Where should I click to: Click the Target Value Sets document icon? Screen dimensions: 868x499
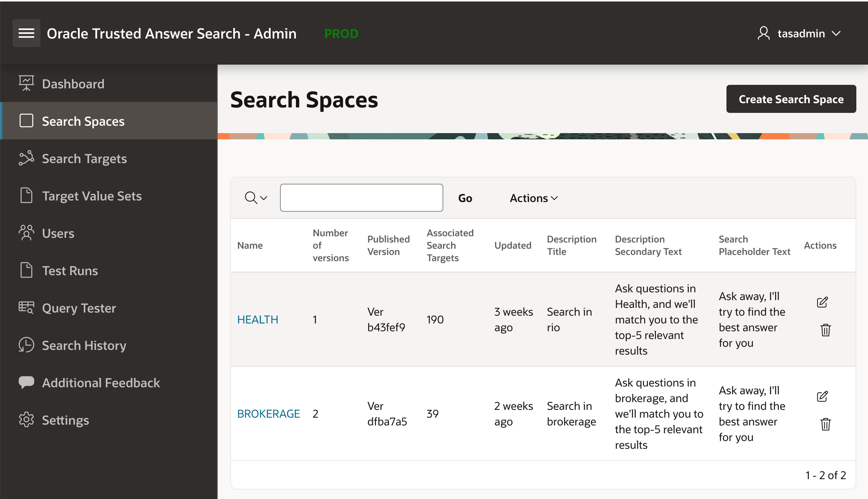(x=26, y=195)
